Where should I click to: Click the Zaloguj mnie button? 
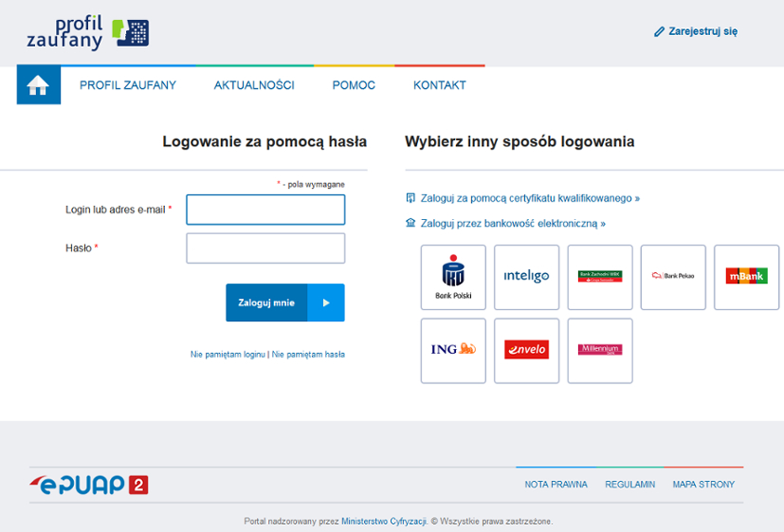click(x=285, y=303)
